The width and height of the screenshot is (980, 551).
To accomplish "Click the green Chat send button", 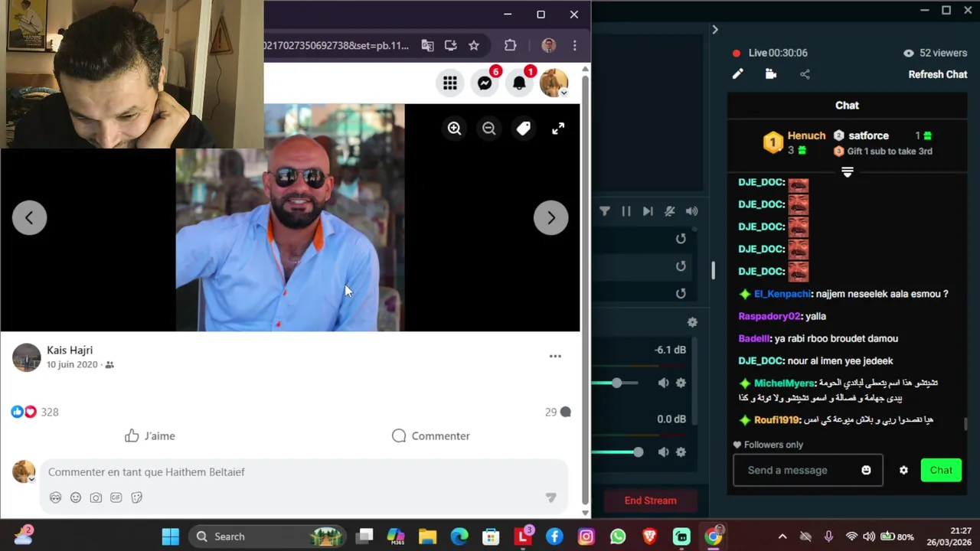I will click(941, 470).
